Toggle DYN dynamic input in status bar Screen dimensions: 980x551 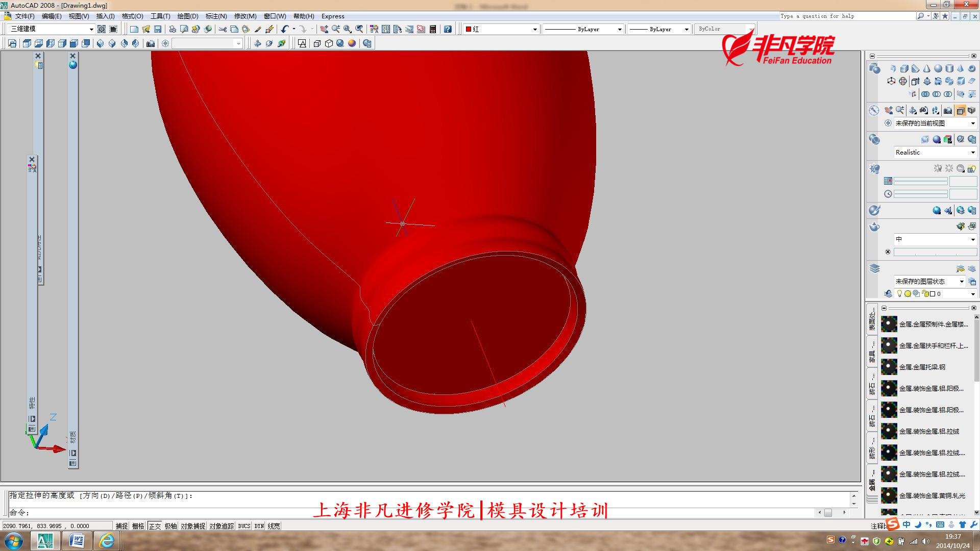click(x=259, y=526)
